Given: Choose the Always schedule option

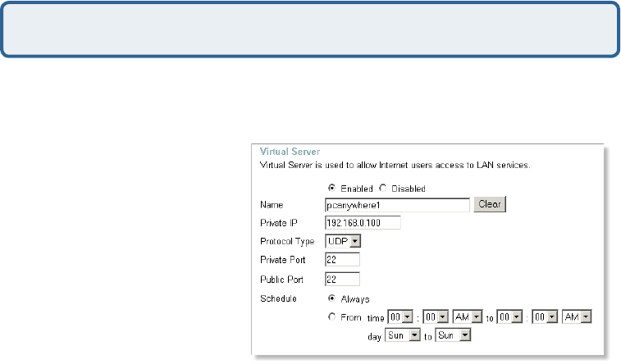Looking at the screenshot, I should coord(332,298).
